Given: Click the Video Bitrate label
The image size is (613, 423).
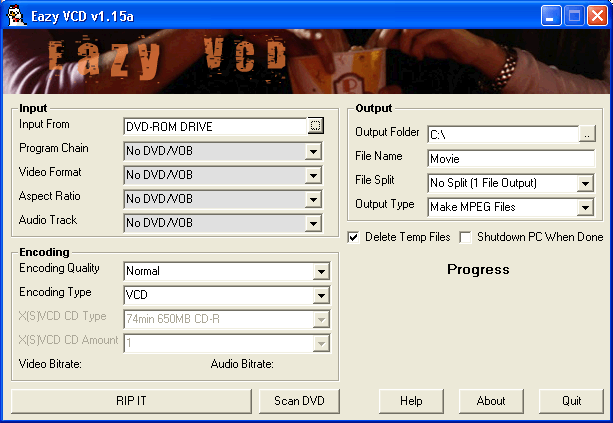Looking at the screenshot, I should [50, 364].
